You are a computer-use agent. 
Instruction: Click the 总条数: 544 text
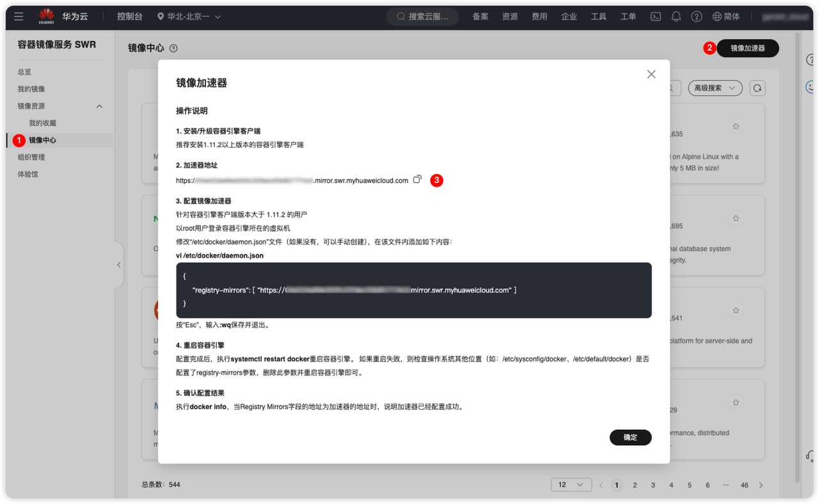pyautogui.click(x=161, y=485)
